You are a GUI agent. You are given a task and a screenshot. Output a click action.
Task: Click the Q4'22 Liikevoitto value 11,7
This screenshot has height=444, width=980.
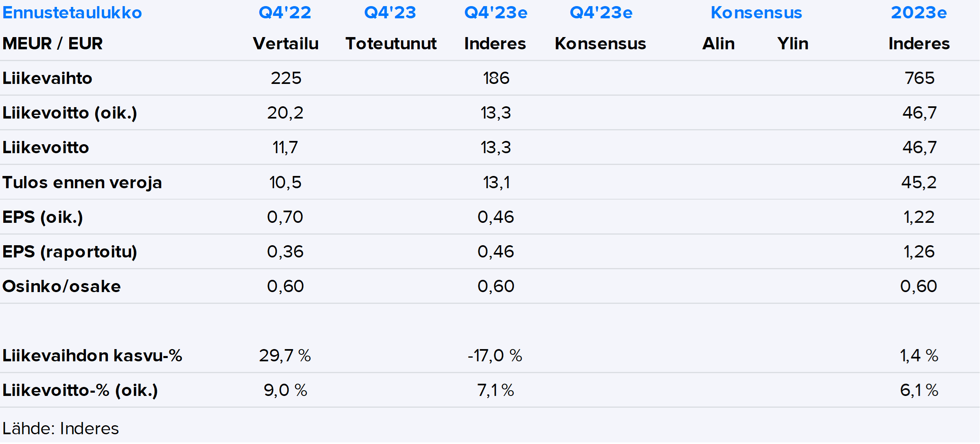tap(285, 147)
